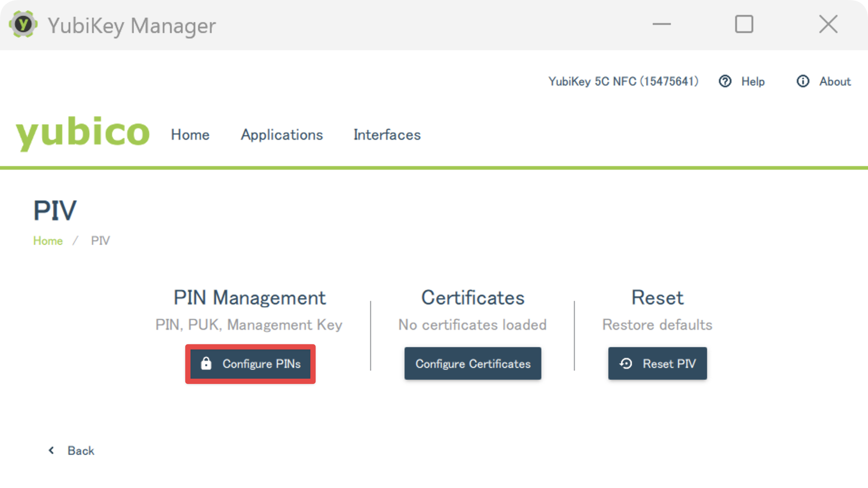
Task: Minimize the YubiKey Manager window
Action: tap(662, 24)
